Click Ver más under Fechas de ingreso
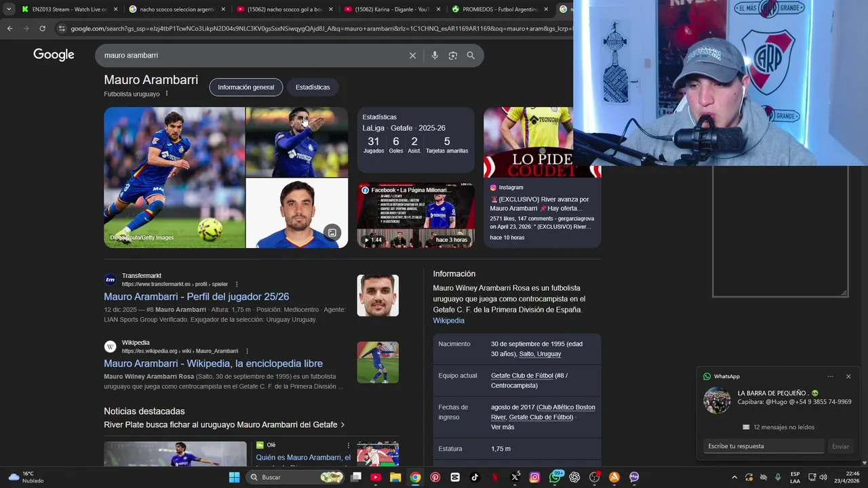 click(502, 427)
